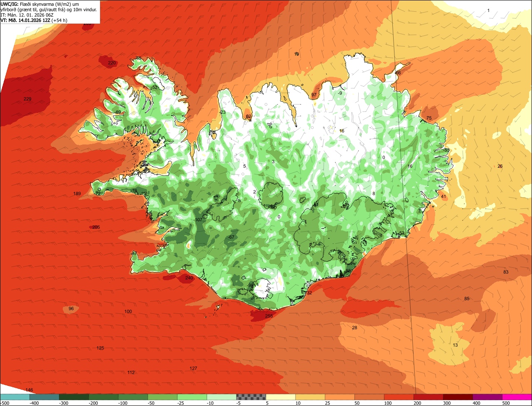Click the value 5 in central Iceland
Viewport: 532px width, 406px height.
[244, 166]
